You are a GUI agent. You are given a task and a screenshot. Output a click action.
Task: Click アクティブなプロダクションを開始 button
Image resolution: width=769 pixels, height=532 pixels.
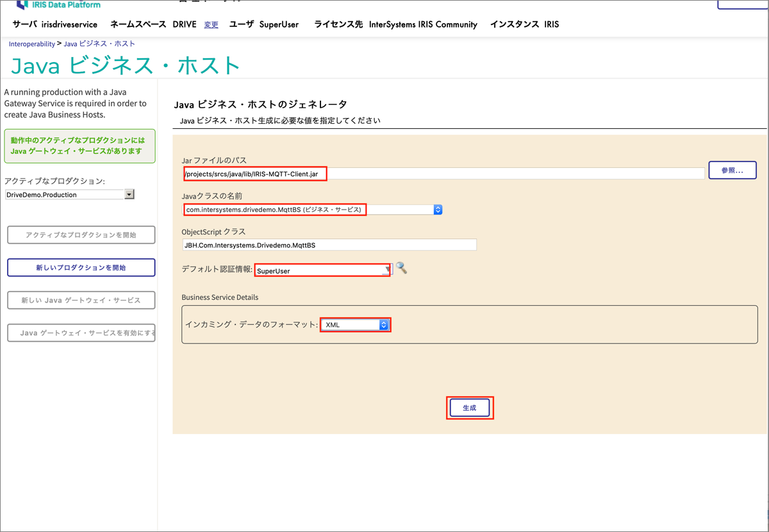(x=81, y=235)
